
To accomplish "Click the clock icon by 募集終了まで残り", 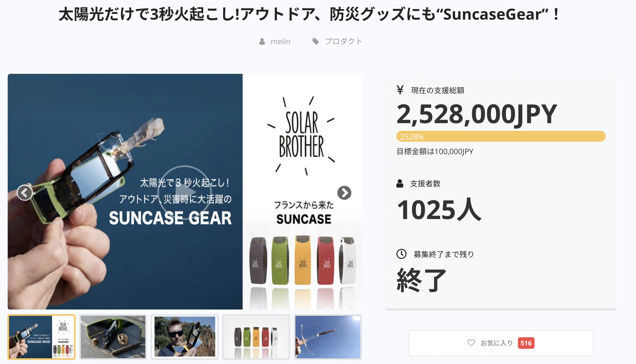I will tap(401, 254).
